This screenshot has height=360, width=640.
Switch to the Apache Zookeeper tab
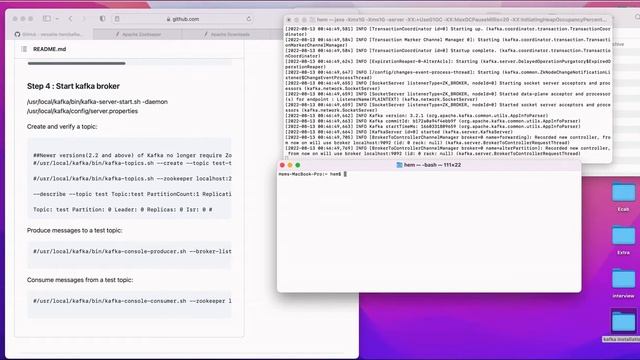[x=138, y=34]
